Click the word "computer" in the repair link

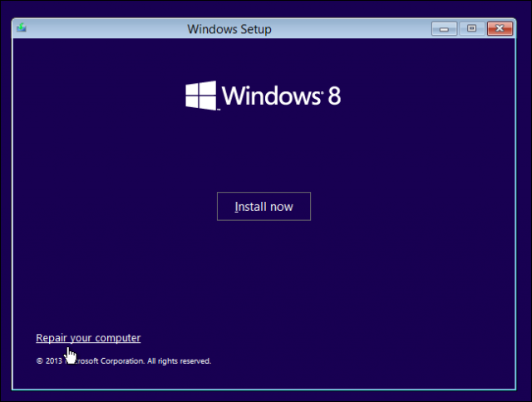(118, 338)
